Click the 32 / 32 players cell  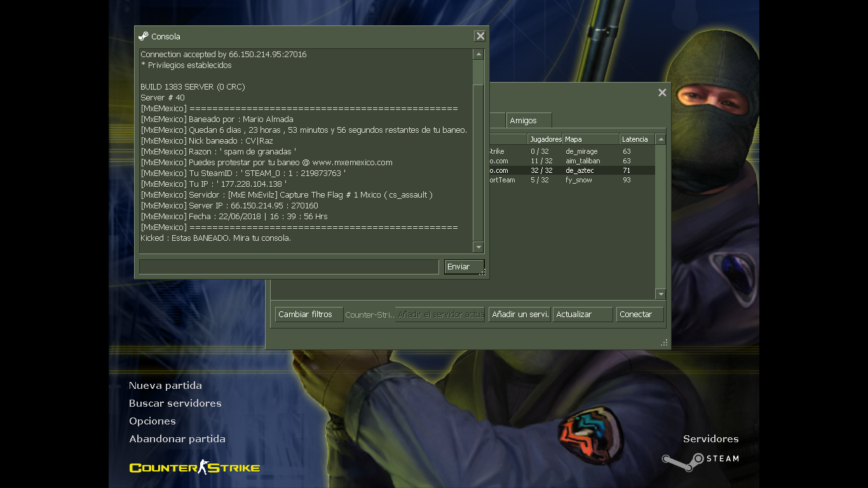tap(541, 171)
